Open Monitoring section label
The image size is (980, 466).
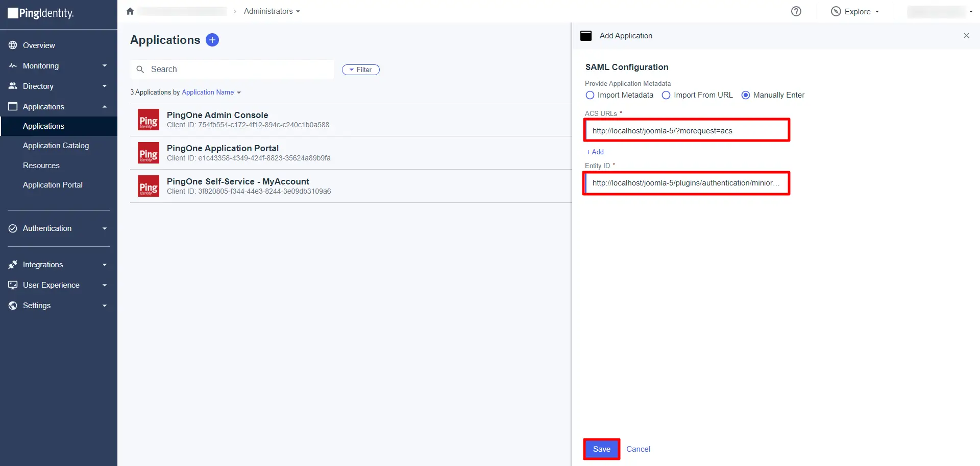point(41,65)
